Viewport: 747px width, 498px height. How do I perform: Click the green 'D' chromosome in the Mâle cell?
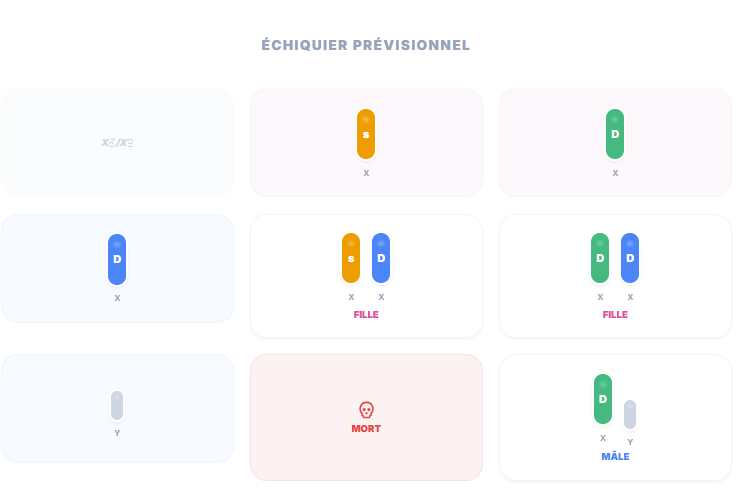pos(603,399)
